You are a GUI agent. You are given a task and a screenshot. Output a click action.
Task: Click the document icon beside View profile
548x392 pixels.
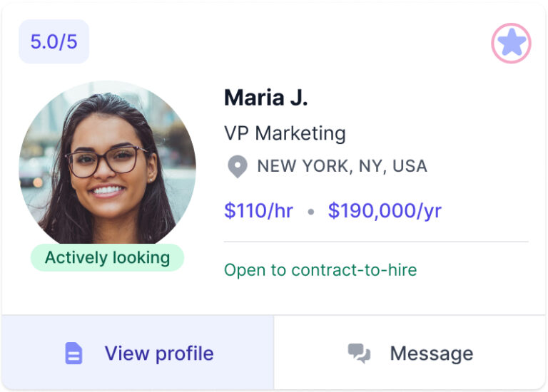click(x=73, y=354)
